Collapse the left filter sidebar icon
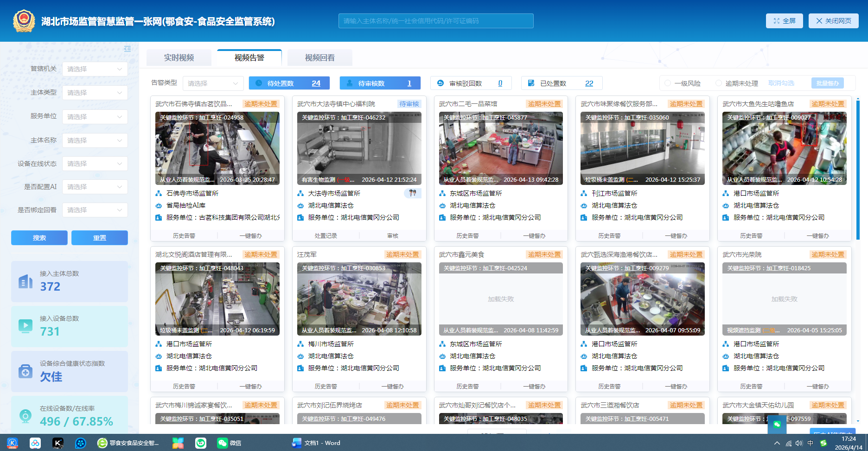The width and height of the screenshot is (868, 451). tap(128, 49)
